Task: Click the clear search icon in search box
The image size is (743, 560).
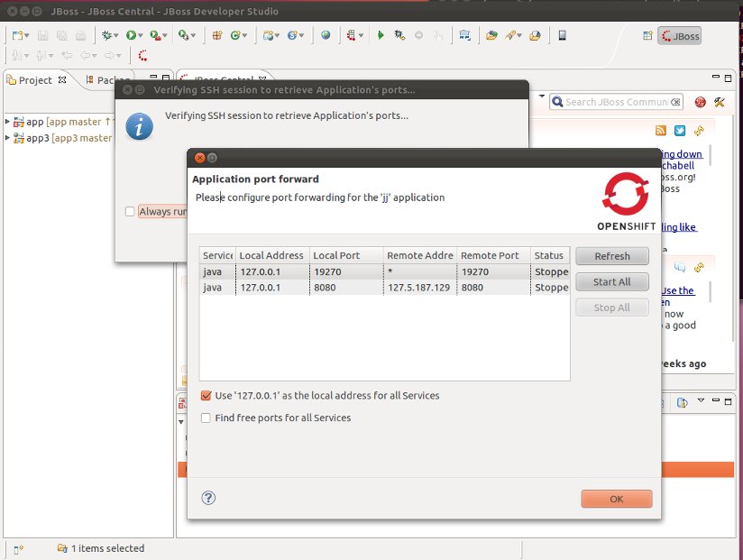Action: coord(675,102)
